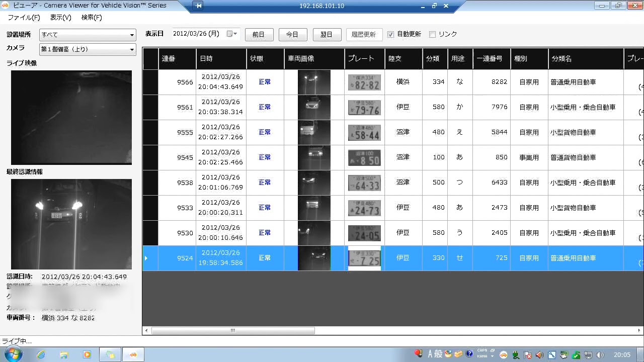Click the 正常 status in row 9533
The width and height of the screenshot is (644, 362).
tap(265, 208)
